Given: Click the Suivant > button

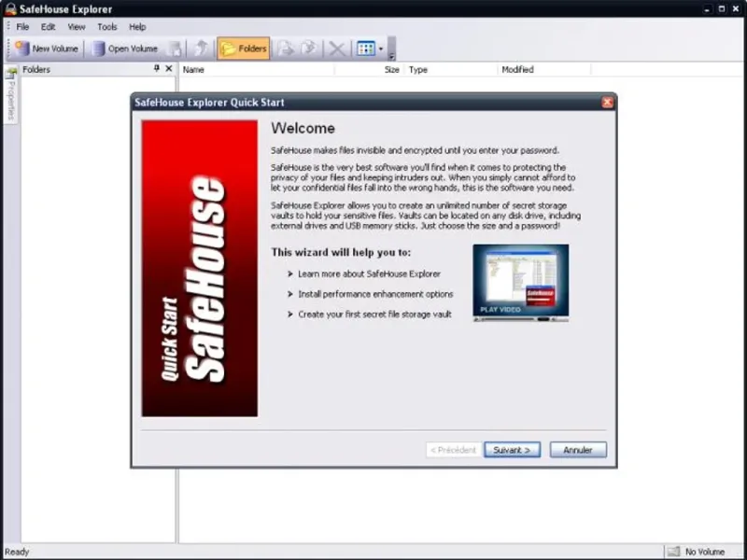Looking at the screenshot, I should coord(512,450).
